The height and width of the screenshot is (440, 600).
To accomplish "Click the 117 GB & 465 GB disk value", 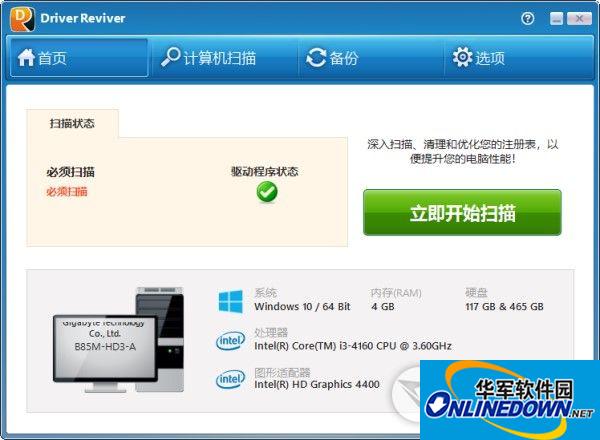I will click(x=504, y=306).
